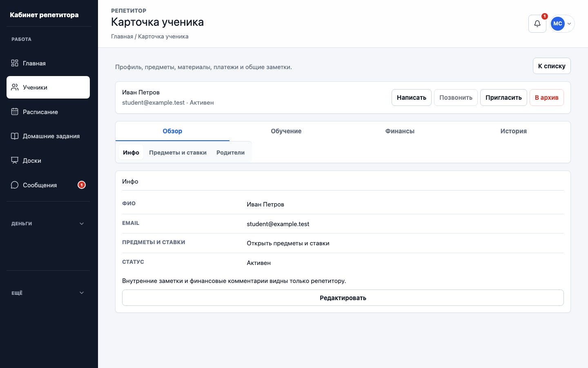The image size is (588, 368).
Task: Select the Предметы и ставки sub-tab
Action: pyautogui.click(x=178, y=153)
